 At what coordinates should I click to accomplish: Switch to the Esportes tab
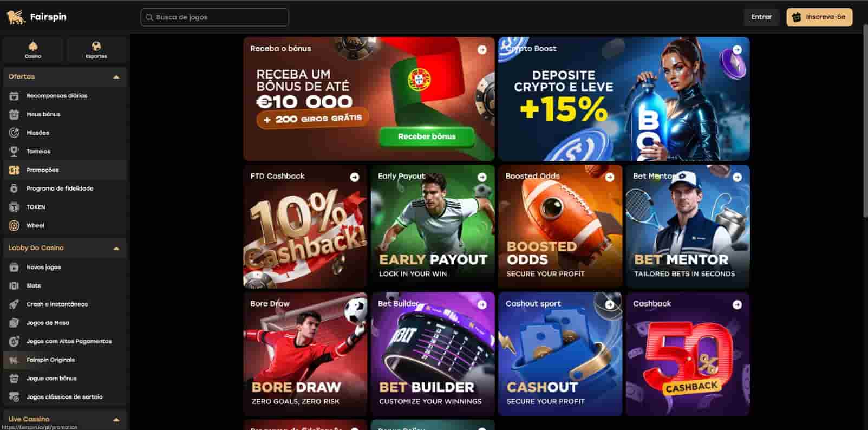pyautogui.click(x=96, y=49)
